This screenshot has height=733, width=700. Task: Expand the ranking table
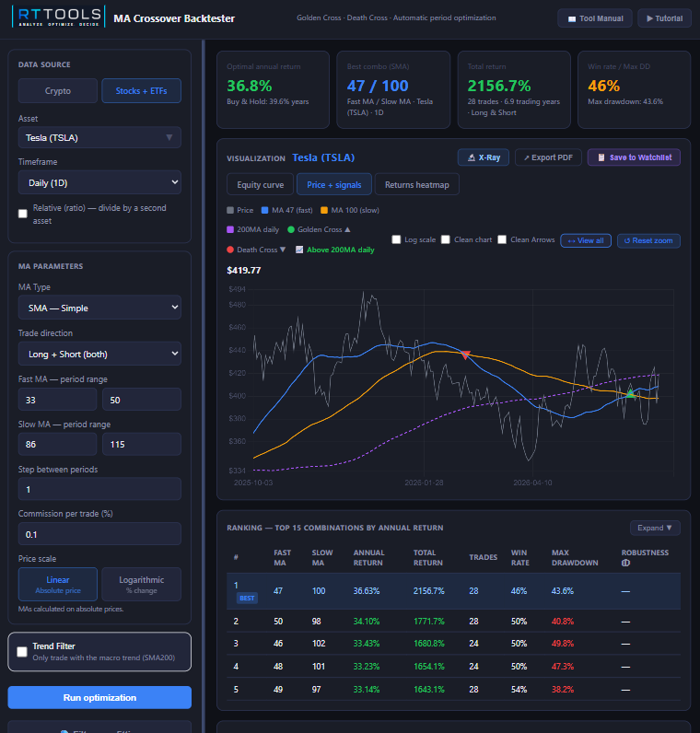[655, 528]
